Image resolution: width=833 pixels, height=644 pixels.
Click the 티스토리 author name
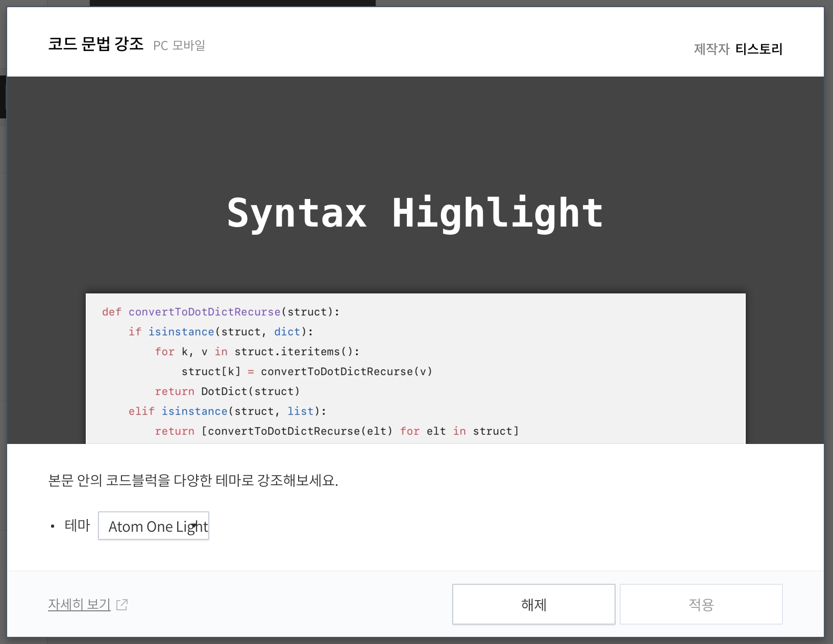click(x=759, y=49)
